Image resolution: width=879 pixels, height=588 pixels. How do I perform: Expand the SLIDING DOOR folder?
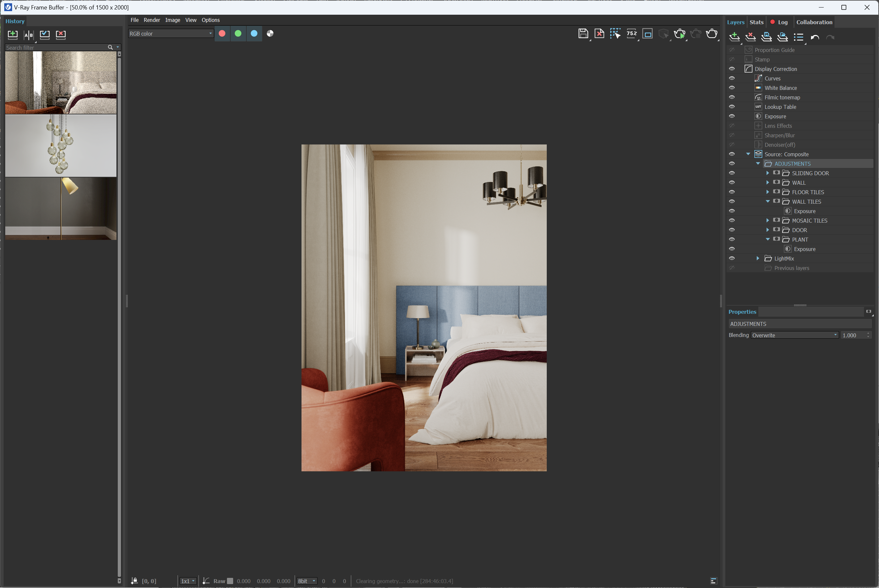click(x=767, y=173)
